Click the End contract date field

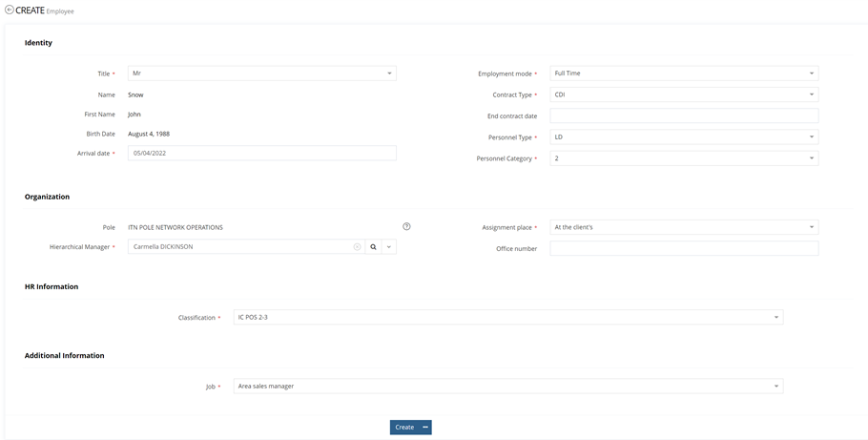point(683,116)
